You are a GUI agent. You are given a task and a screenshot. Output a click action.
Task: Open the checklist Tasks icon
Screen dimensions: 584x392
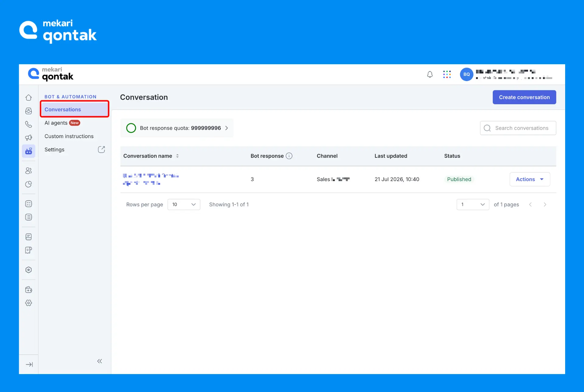pos(29,204)
